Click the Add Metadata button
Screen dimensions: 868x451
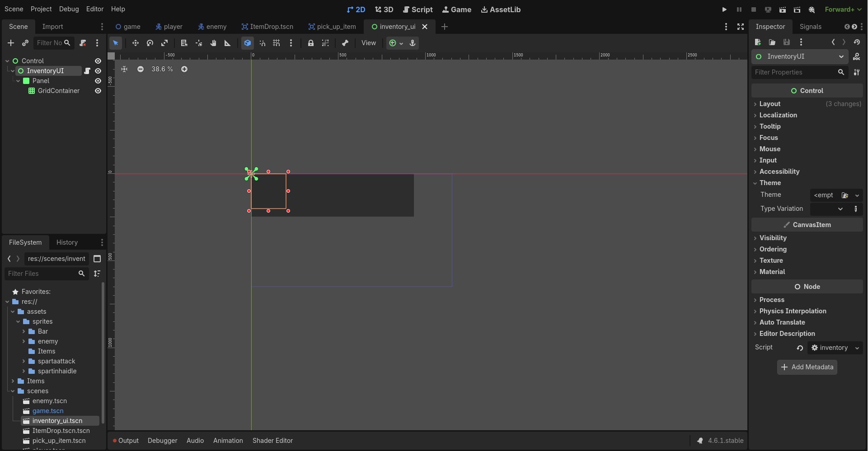[807, 367]
